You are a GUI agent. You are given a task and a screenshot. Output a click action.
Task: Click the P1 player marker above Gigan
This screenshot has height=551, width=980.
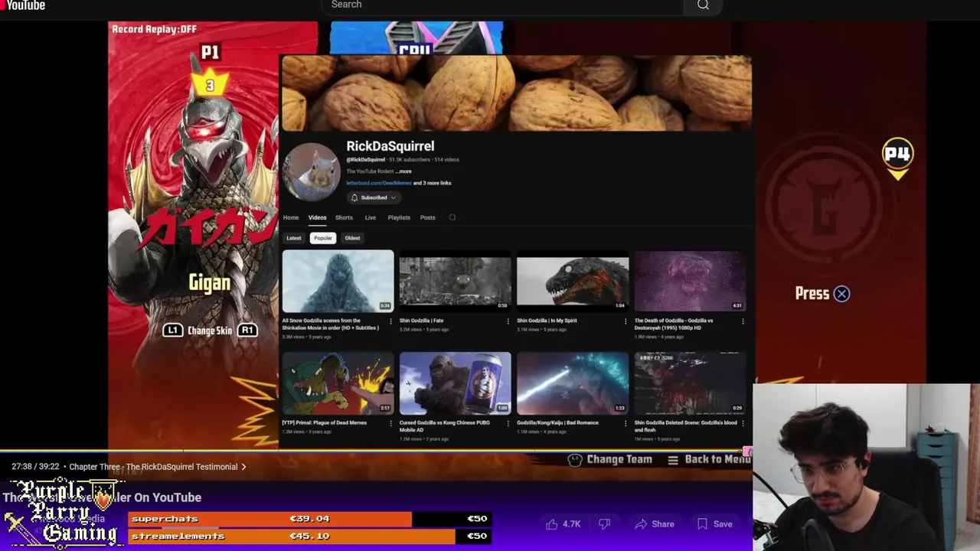pos(210,52)
